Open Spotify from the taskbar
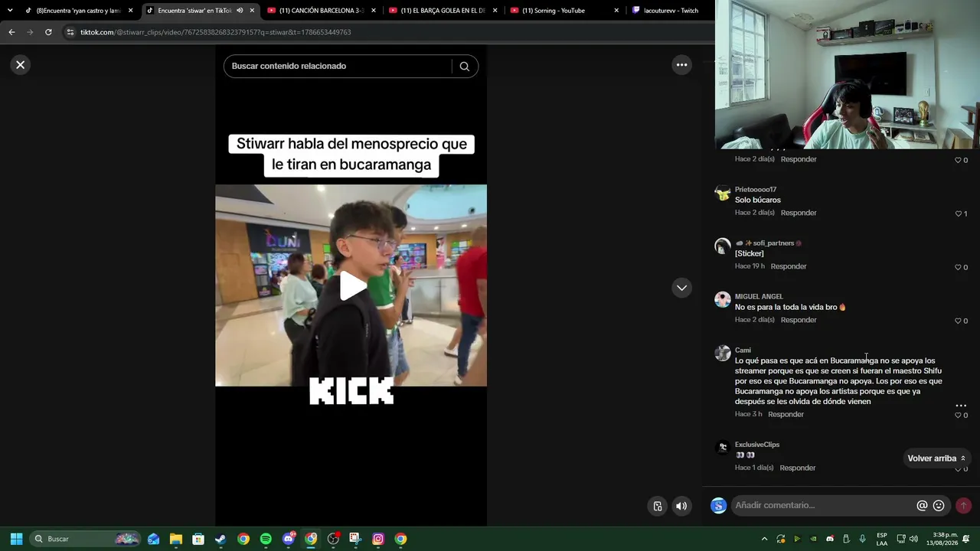 266,539
